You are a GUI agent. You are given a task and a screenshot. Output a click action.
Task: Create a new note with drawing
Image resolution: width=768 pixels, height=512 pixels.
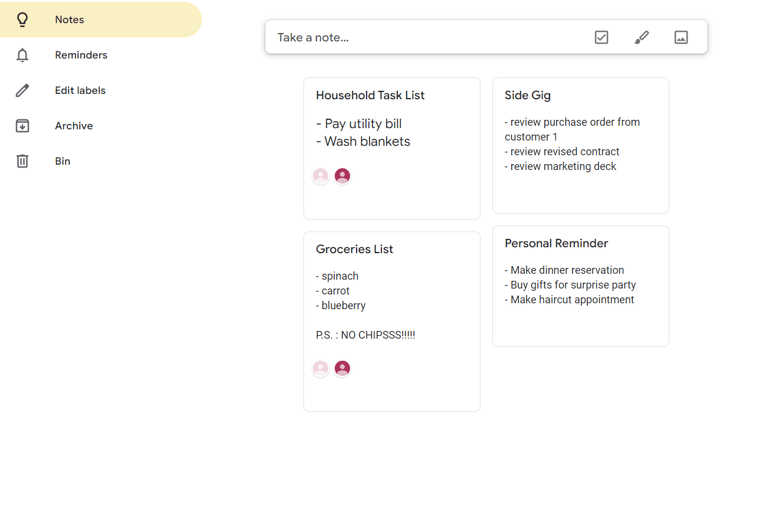click(x=642, y=38)
